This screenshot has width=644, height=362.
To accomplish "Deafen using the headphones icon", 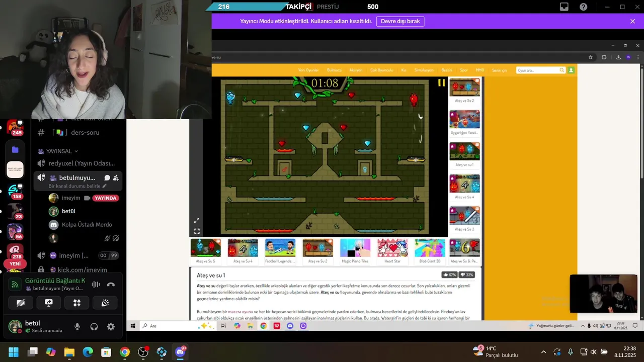I will (94, 327).
